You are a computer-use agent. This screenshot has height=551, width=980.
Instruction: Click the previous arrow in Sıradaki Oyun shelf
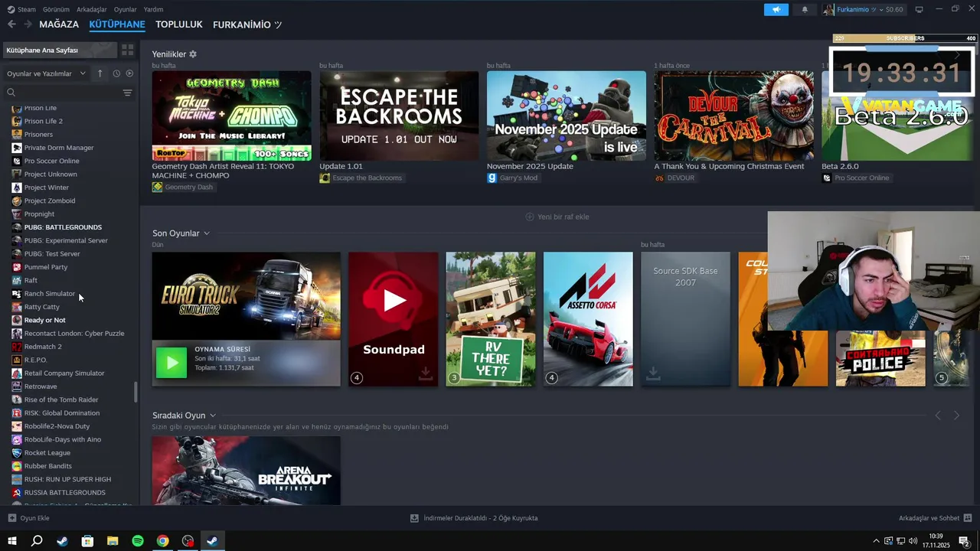[938, 416]
